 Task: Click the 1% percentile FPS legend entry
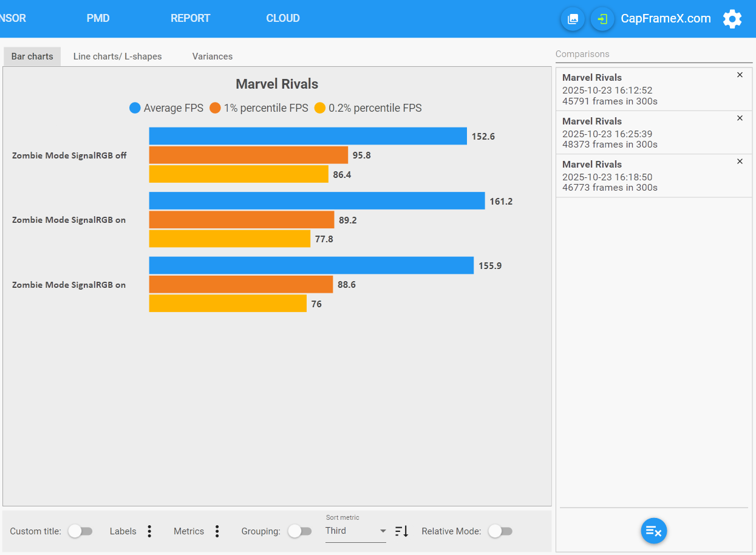tap(259, 108)
